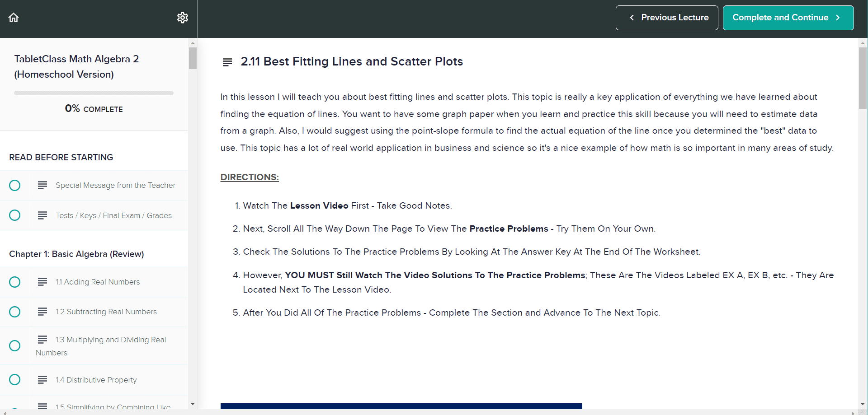Click the text icon beside lecture title
Viewport: 868px width, 415px height.
[x=227, y=62]
